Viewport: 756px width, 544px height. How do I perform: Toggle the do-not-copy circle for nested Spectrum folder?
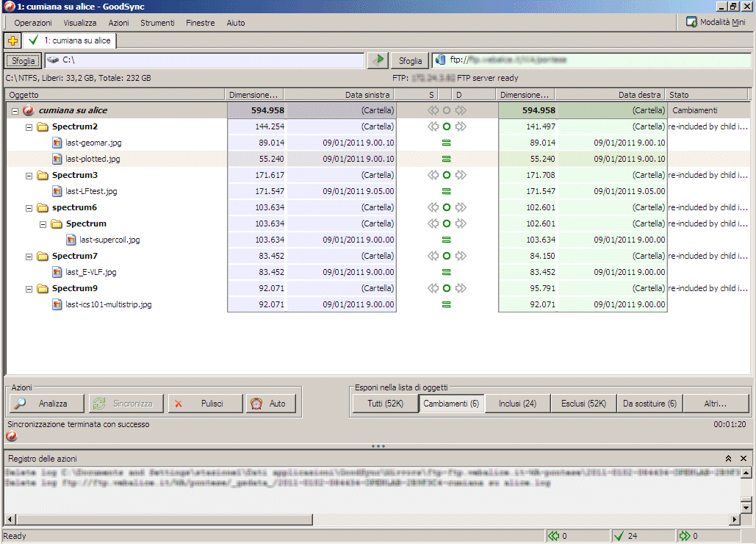[447, 223]
